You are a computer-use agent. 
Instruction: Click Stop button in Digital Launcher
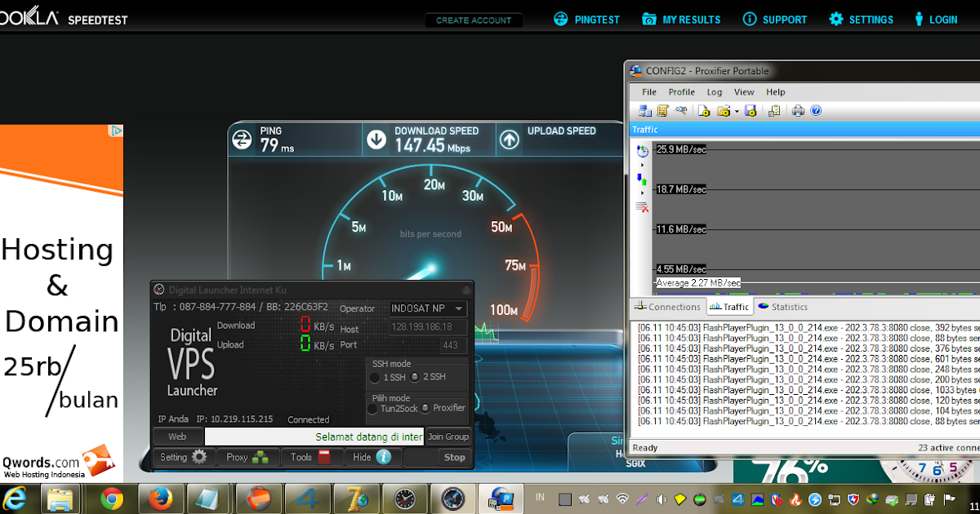click(454, 457)
